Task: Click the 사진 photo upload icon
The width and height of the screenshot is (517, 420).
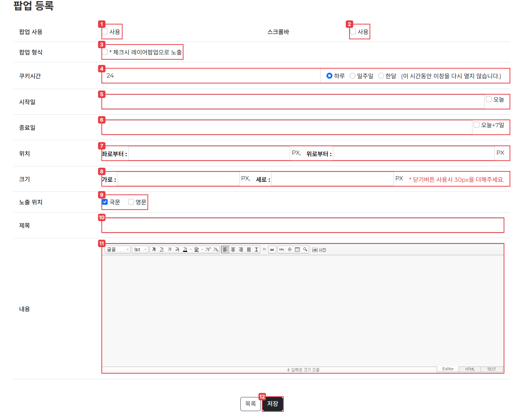Action: click(x=319, y=250)
